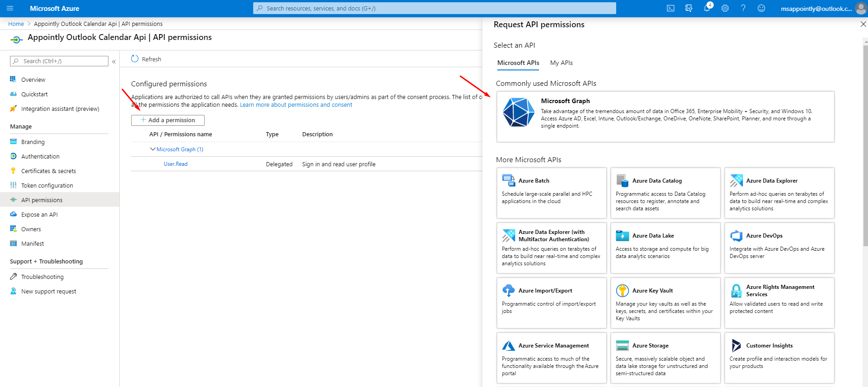Click the Type column header
The image size is (868, 387).
(272, 134)
